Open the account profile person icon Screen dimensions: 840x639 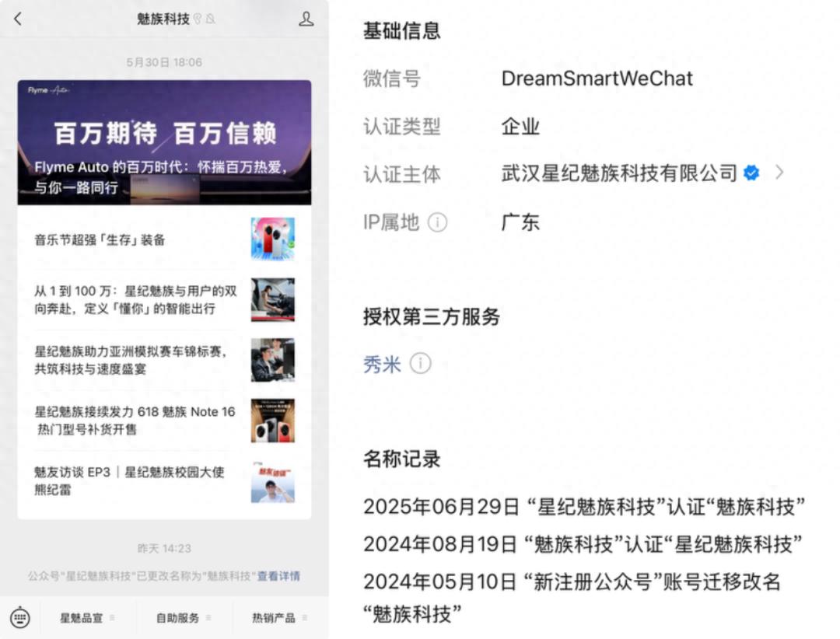pyautogui.click(x=306, y=19)
